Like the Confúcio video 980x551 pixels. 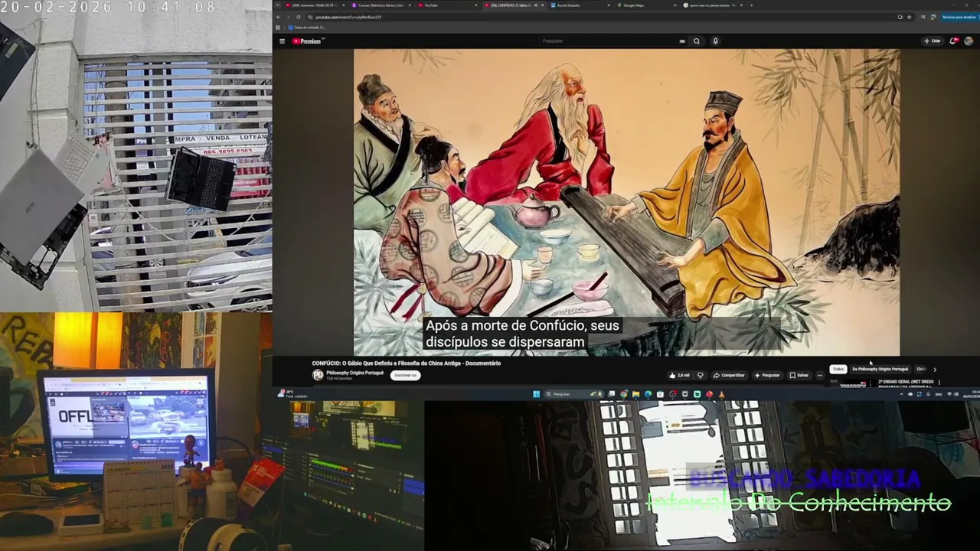[x=679, y=375]
